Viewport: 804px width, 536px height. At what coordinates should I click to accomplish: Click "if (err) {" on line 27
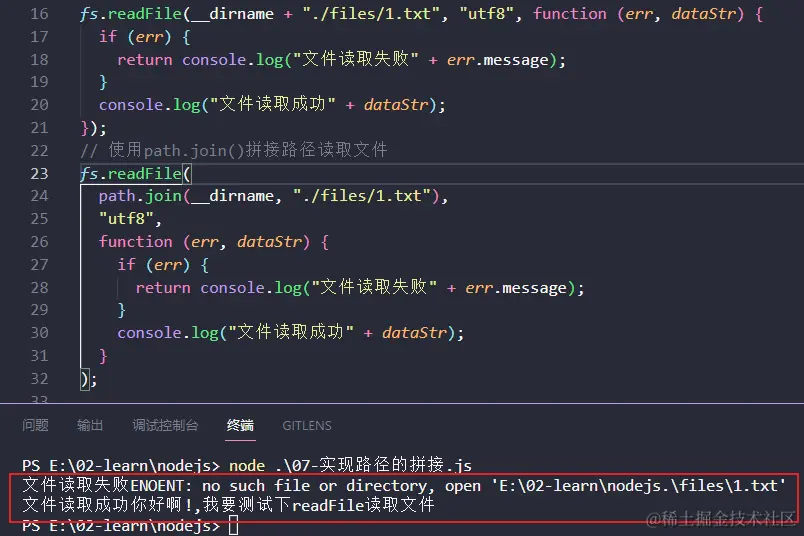click(163, 265)
